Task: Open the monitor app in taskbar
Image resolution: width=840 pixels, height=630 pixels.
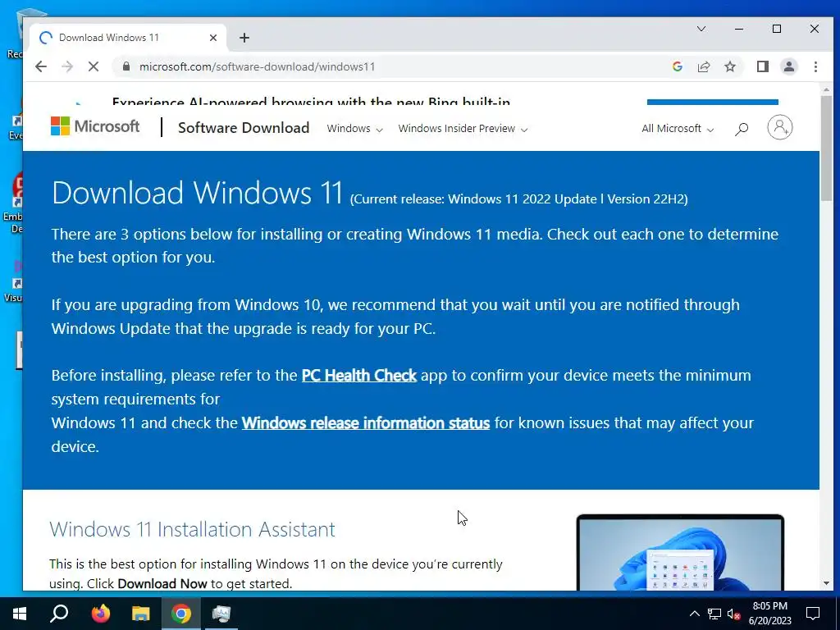Action: [x=221, y=614]
